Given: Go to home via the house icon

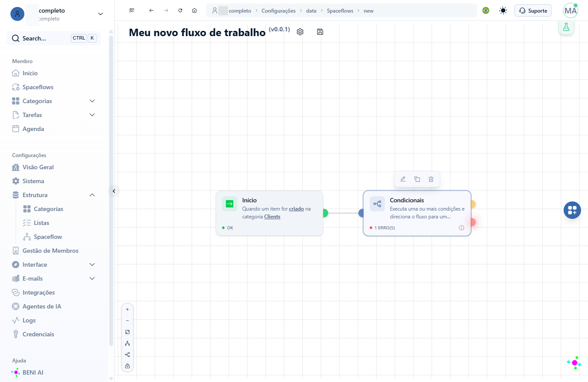Looking at the screenshot, I should pos(194,10).
